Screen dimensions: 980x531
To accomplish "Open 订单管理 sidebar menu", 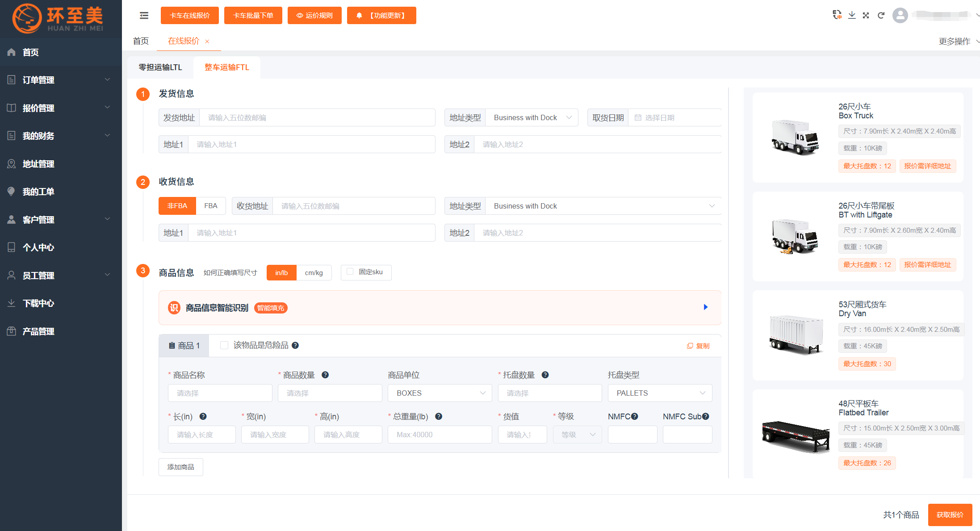I will (x=61, y=80).
